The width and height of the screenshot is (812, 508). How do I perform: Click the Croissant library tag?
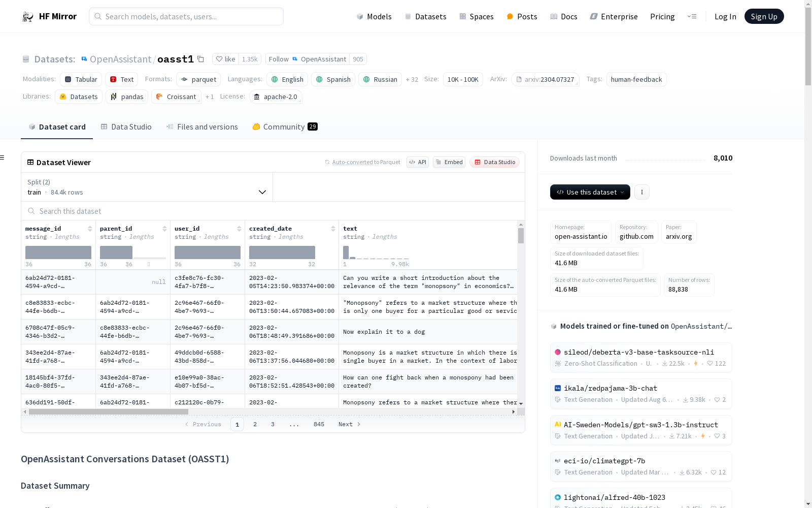point(176,97)
